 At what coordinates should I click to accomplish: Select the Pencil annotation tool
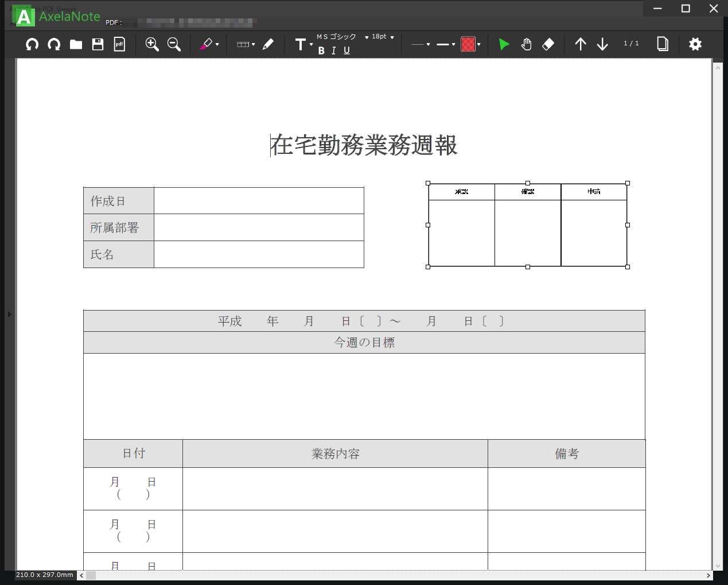tap(268, 44)
